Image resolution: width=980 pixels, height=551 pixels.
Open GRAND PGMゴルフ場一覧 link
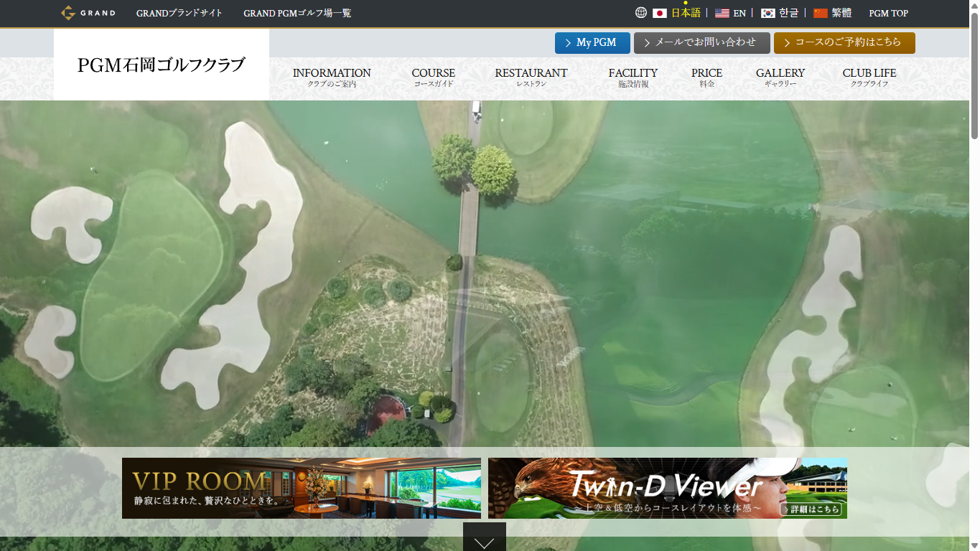click(x=297, y=13)
